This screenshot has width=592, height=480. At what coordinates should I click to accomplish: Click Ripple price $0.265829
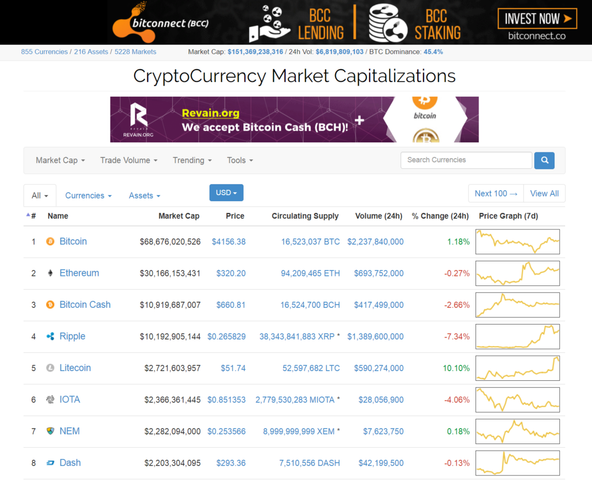click(227, 336)
